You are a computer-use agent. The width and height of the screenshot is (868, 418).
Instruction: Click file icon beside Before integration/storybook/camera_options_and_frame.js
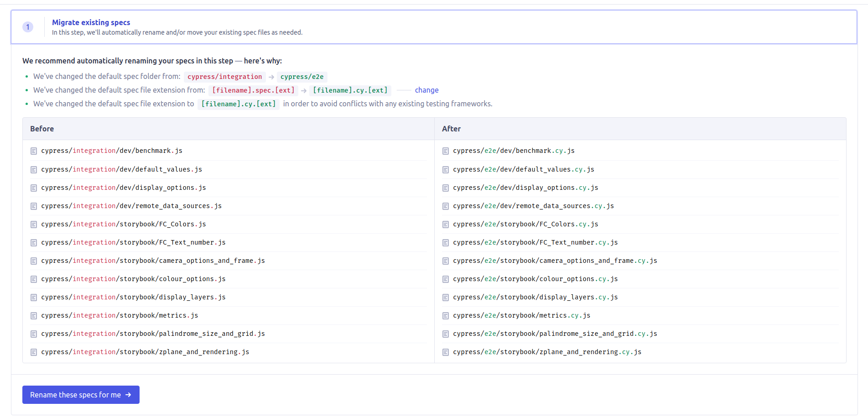tap(34, 261)
